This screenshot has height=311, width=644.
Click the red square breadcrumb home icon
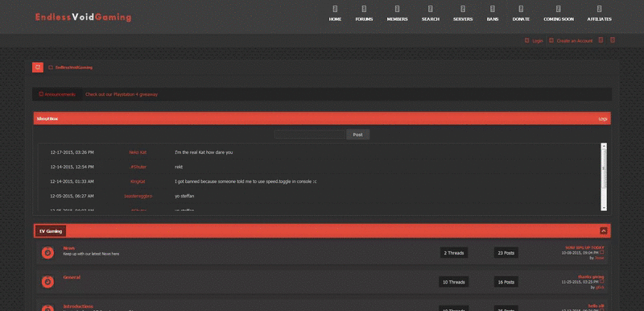point(38,67)
